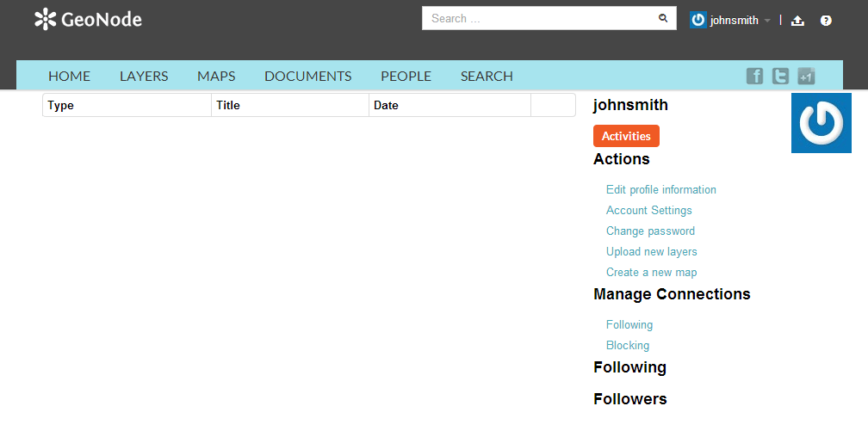Click the search magnifier icon
The image size is (868, 437).
click(x=663, y=18)
